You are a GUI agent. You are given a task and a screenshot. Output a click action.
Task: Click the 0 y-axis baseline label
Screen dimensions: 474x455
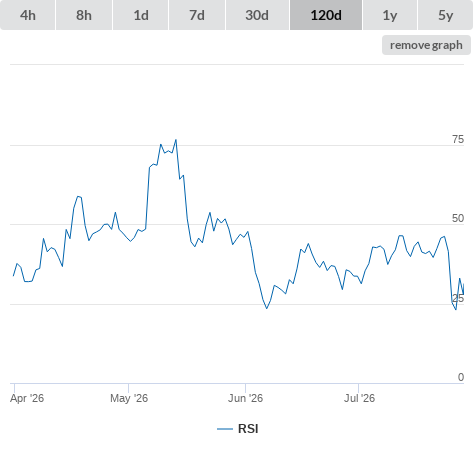[461, 377]
